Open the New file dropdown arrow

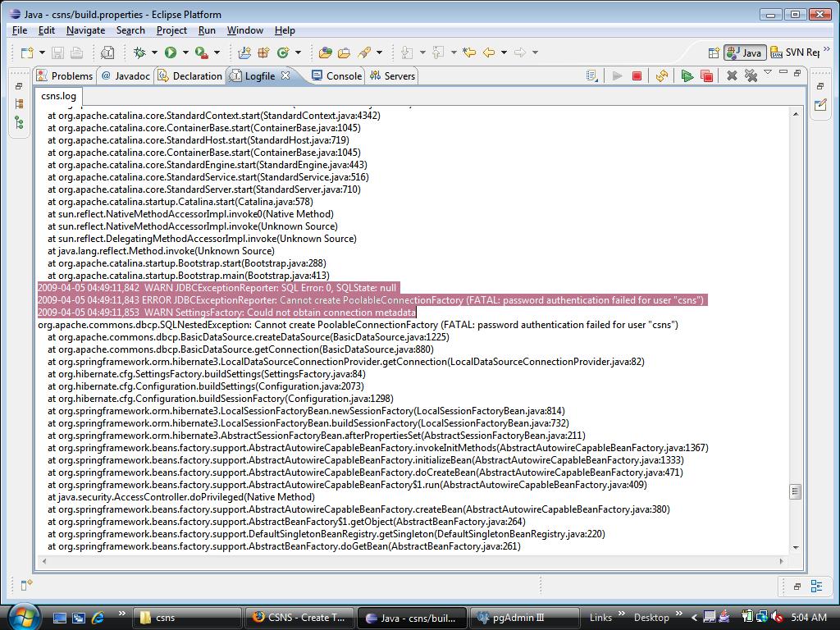pos(40,53)
